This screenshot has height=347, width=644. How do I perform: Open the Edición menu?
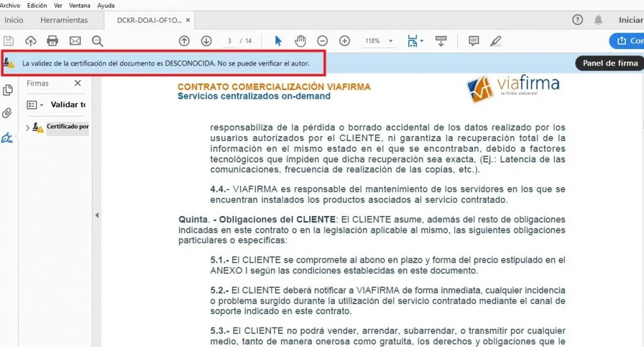click(x=37, y=5)
